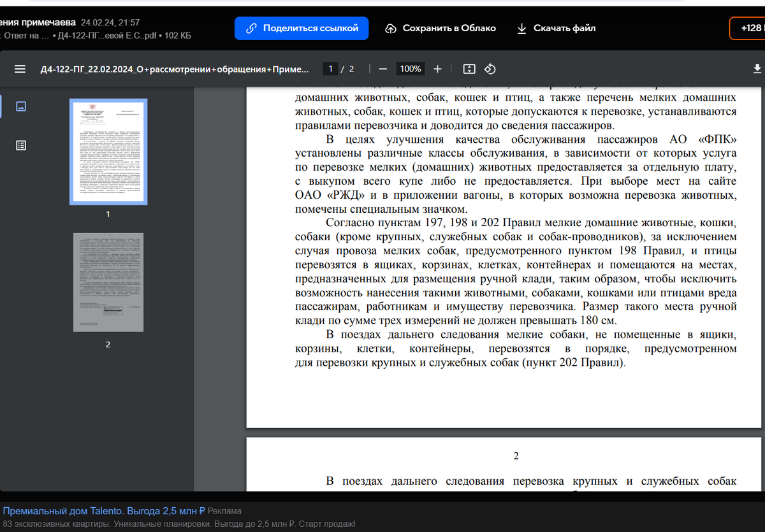The image size is (765, 532).
Task: Click the PDF file name title in toolbar
Action: (174, 69)
